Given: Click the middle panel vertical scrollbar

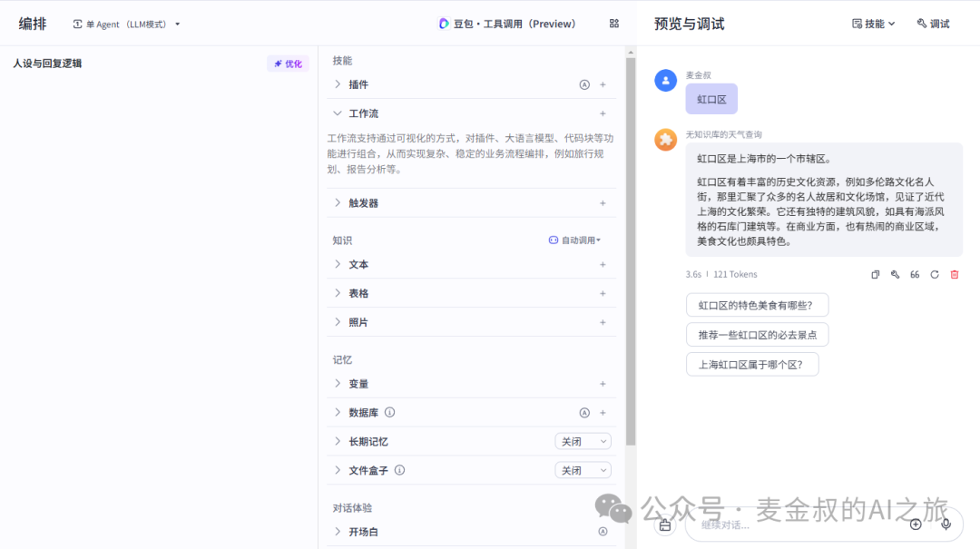Looking at the screenshot, I should [631, 251].
